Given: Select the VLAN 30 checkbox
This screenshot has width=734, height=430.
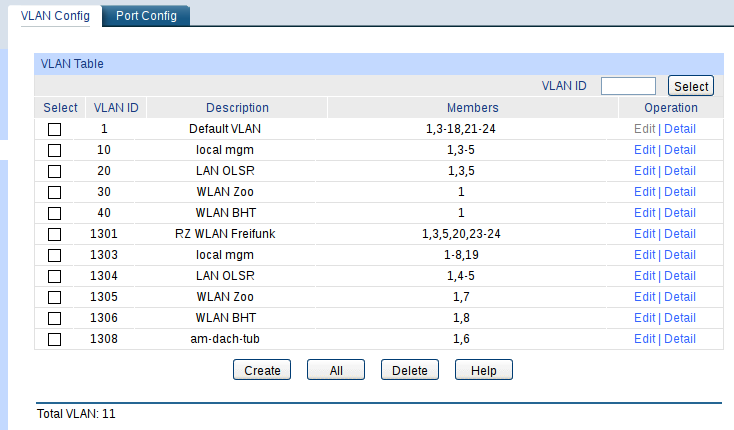Looking at the screenshot, I should [54, 192].
